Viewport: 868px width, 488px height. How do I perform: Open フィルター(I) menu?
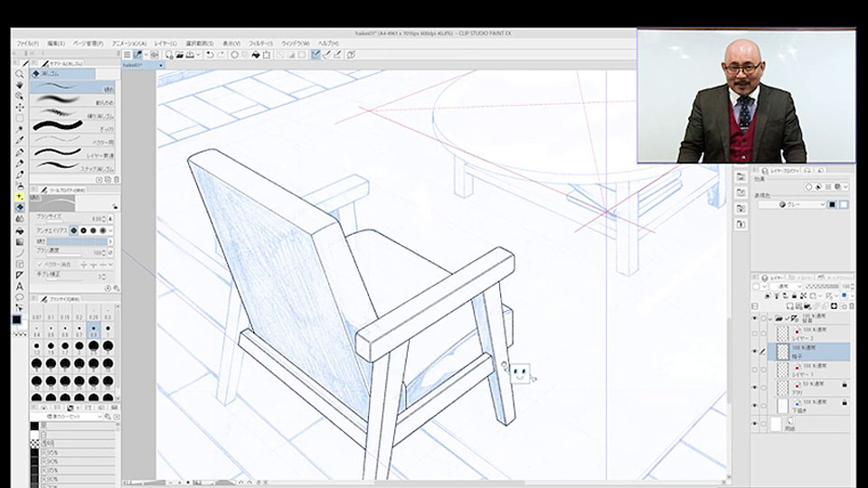click(260, 43)
